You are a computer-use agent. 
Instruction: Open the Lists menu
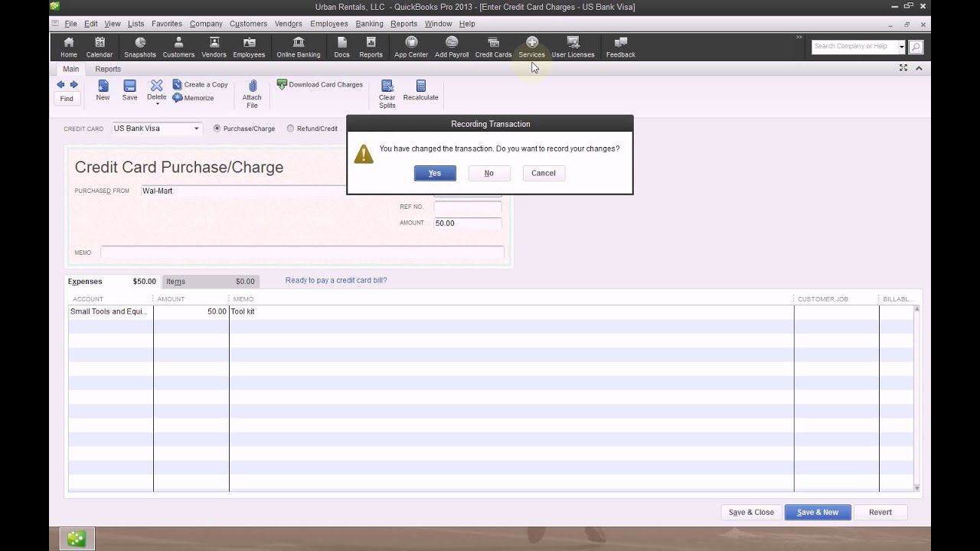point(136,24)
